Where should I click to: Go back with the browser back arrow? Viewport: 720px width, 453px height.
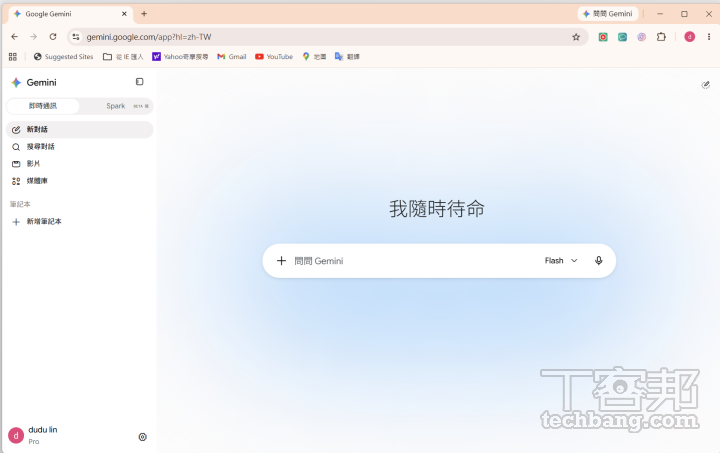click(x=14, y=37)
